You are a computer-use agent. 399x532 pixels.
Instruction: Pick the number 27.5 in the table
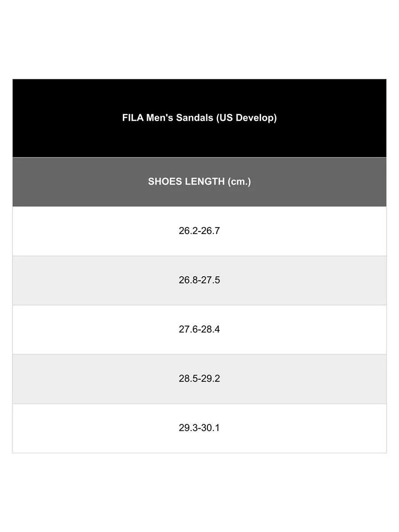click(x=211, y=280)
